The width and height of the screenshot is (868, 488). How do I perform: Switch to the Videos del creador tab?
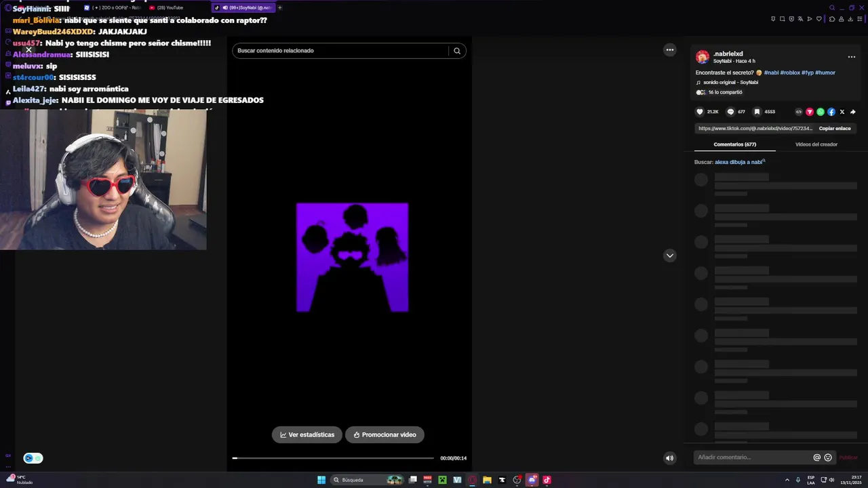point(816,144)
